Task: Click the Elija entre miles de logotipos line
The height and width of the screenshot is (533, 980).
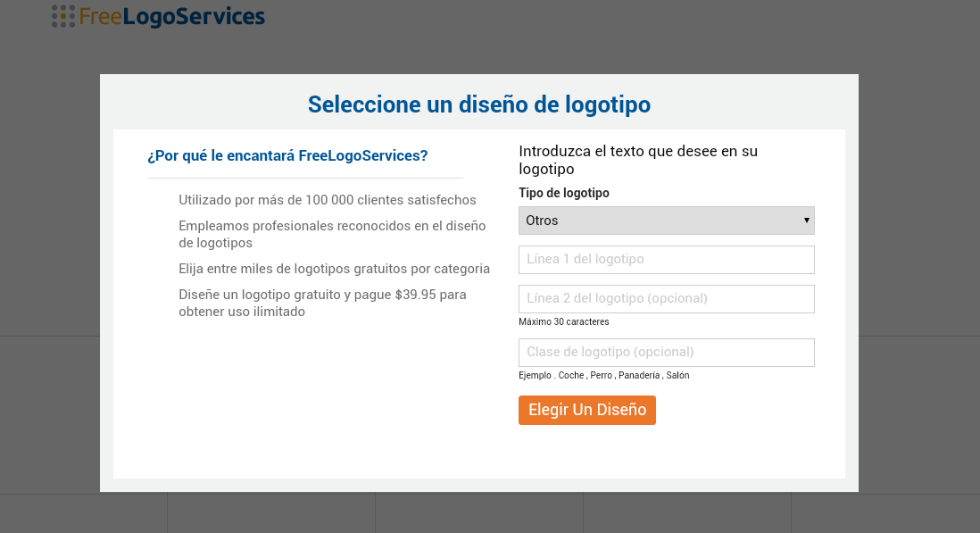Action: coord(335,269)
